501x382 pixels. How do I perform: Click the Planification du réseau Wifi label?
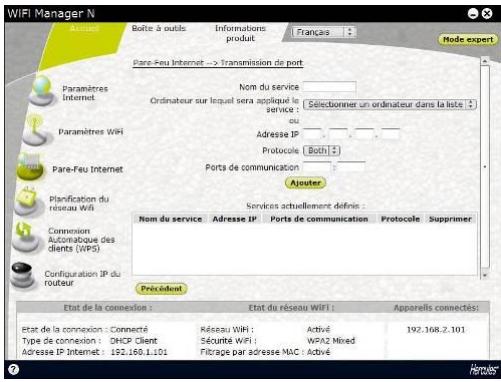click(79, 203)
